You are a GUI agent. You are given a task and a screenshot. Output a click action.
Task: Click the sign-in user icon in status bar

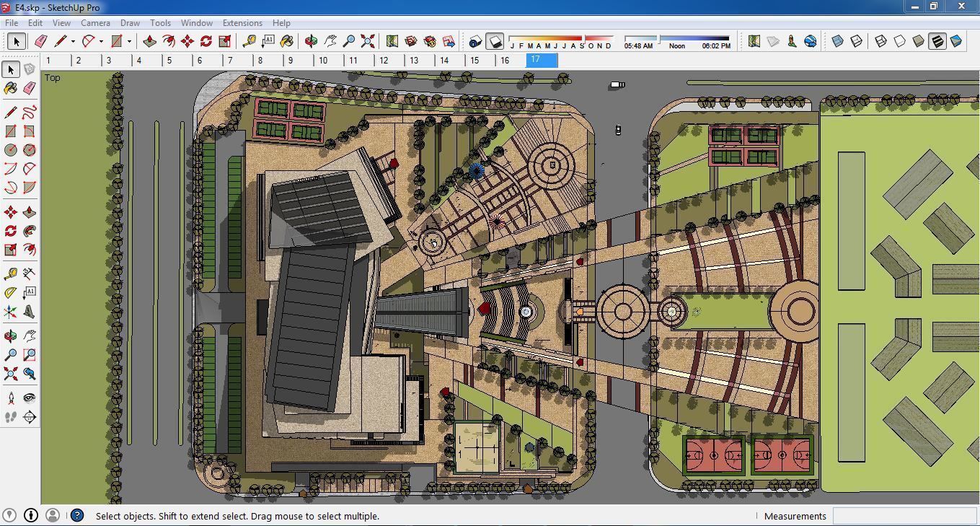53,515
